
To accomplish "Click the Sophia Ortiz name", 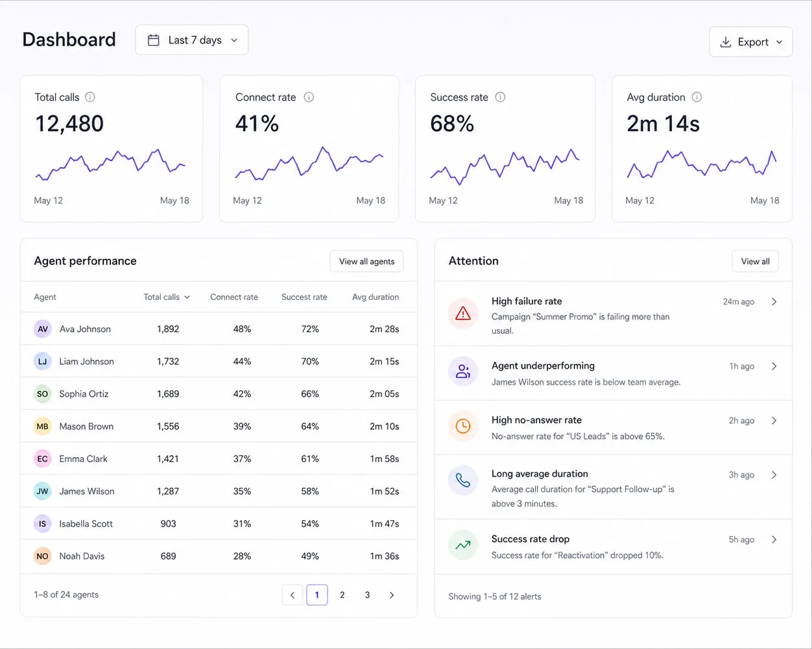I will pyautogui.click(x=84, y=394).
